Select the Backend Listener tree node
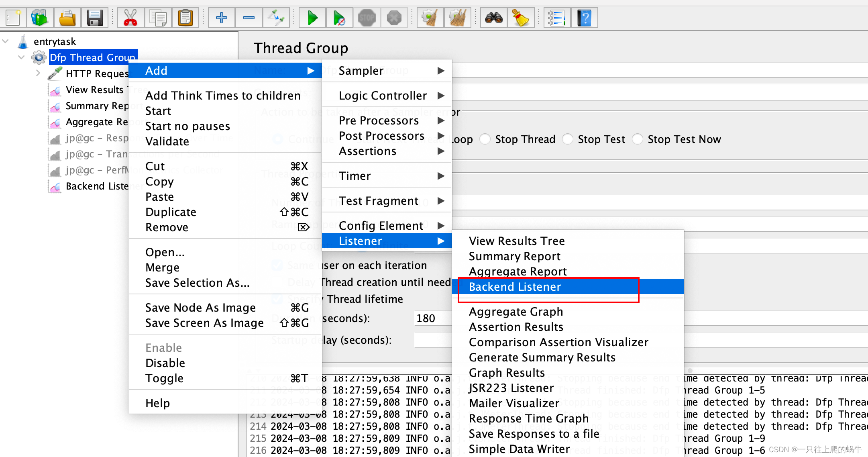The height and width of the screenshot is (457, 868). [97, 186]
